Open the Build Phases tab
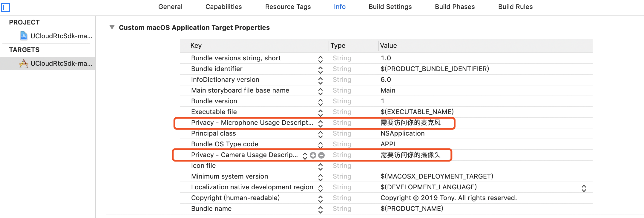 pos(455,7)
